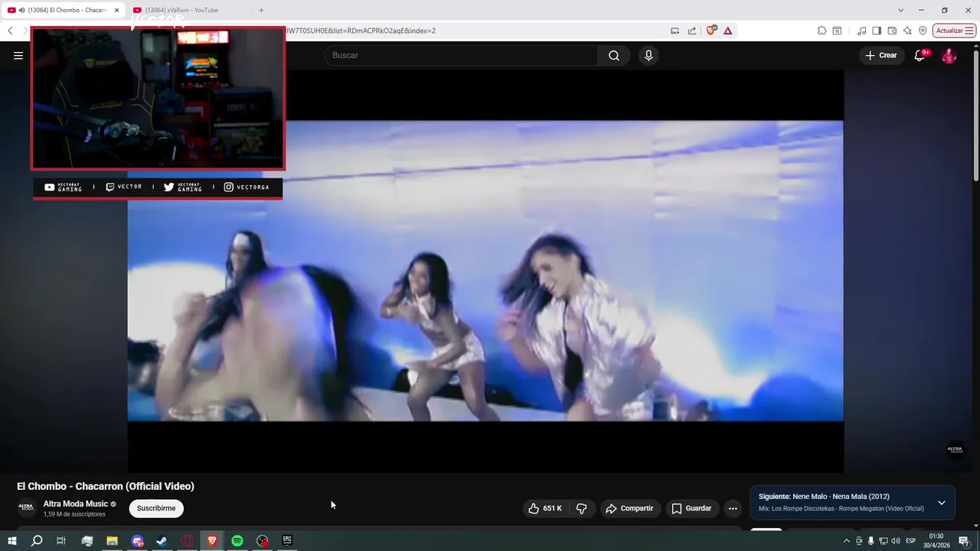This screenshot has width=980, height=551.
Task: Open the Brave Wallet icon
Action: click(x=892, y=31)
